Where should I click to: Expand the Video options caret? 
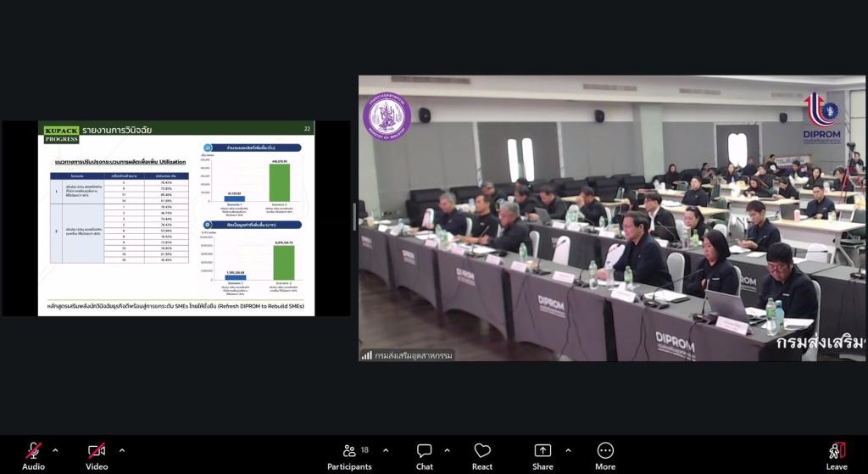point(122,451)
